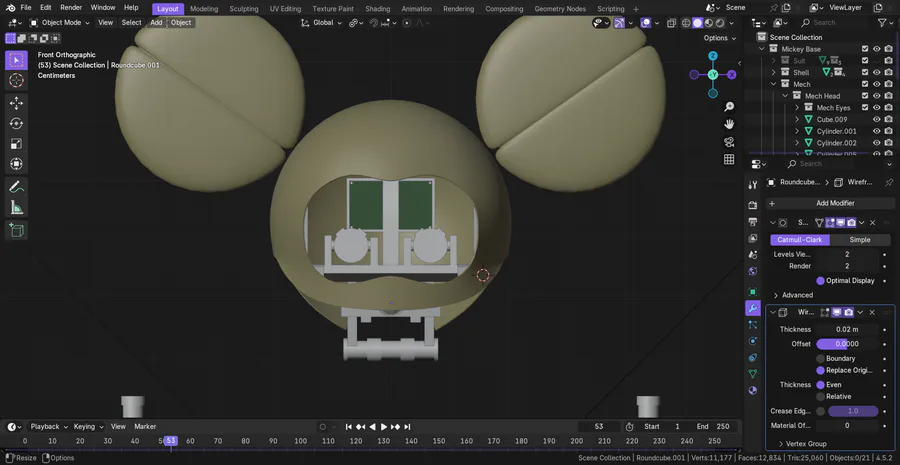Select Catmull-Clark subdivision type
Viewport: 900px width, 465px height.
800,239
